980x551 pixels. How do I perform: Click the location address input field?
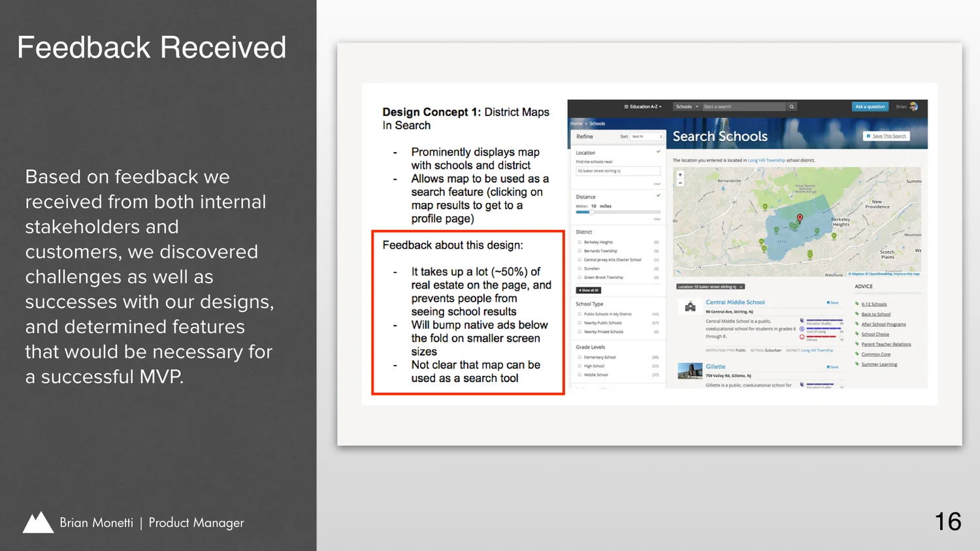tap(618, 171)
